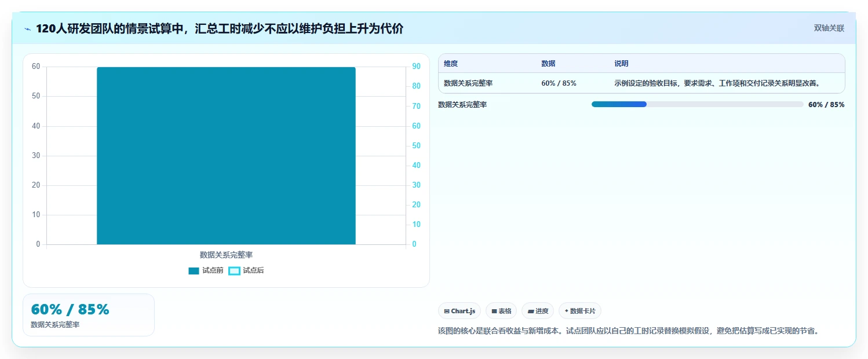Select the 数据关系完整率 table cell
This screenshot has height=359, width=868.
click(x=468, y=83)
